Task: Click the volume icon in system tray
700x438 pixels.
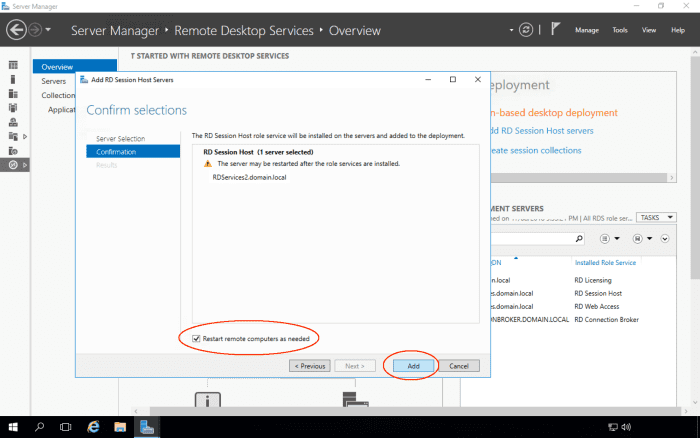Action: coord(626,427)
